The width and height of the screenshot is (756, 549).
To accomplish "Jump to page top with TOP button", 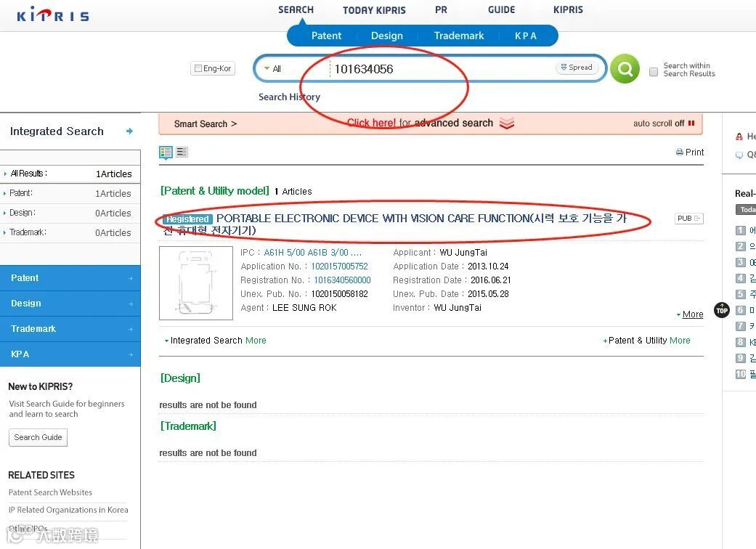I will pos(722,310).
